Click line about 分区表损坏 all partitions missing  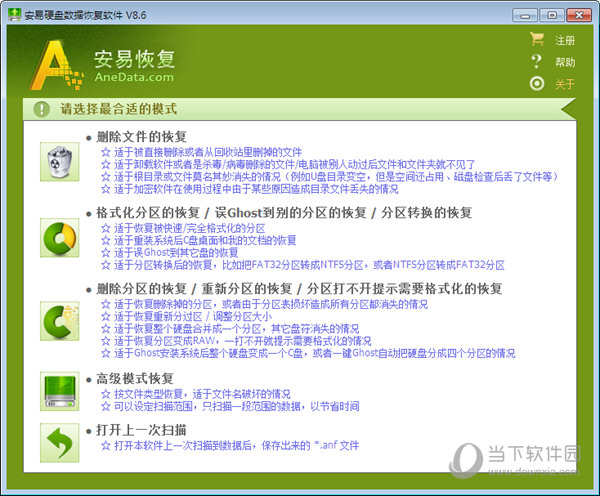pyautogui.click(x=265, y=304)
